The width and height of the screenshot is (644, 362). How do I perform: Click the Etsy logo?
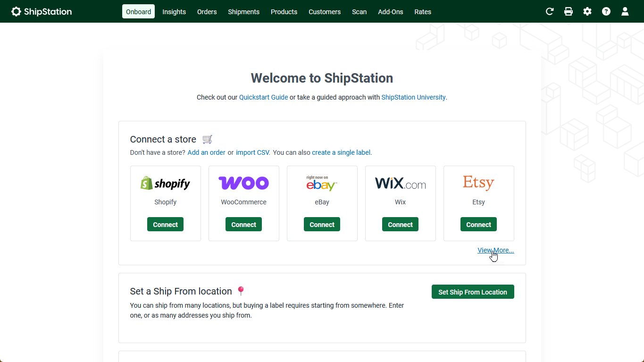click(478, 183)
